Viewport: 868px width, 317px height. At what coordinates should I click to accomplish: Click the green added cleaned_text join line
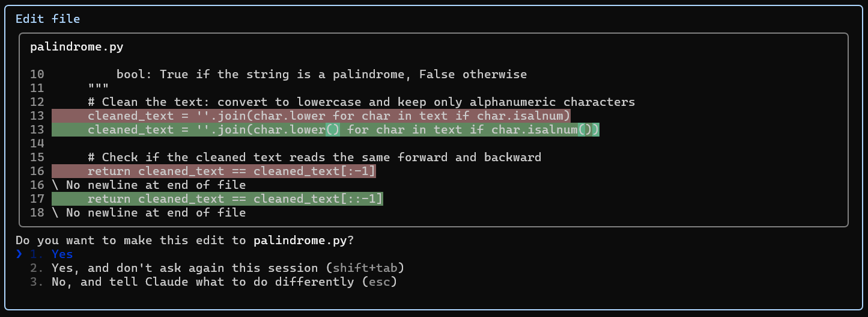pyautogui.click(x=325, y=130)
